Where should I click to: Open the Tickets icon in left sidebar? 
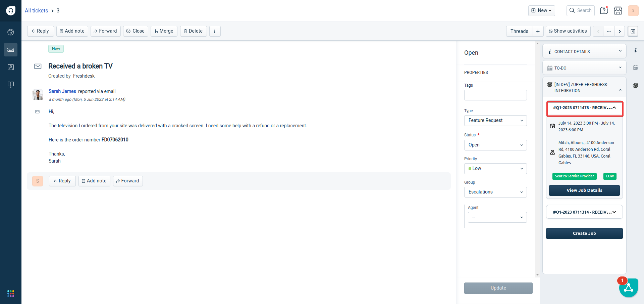coord(11,50)
